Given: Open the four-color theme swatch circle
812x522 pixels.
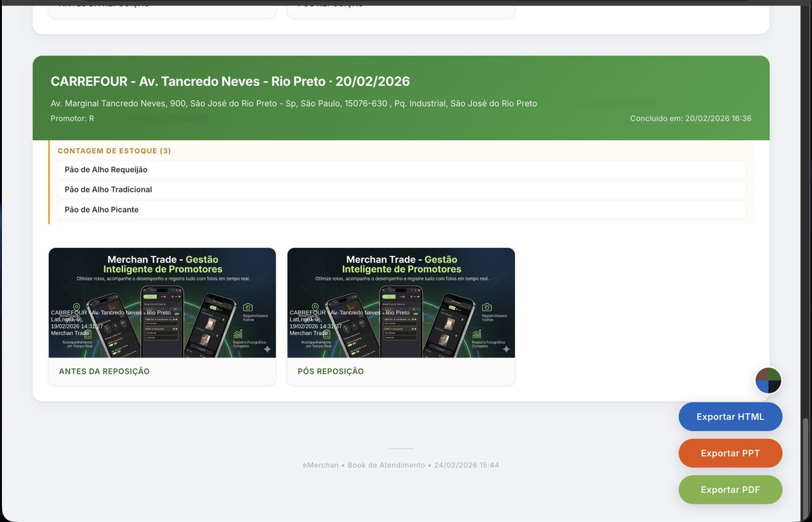Looking at the screenshot, I should 769,380.
